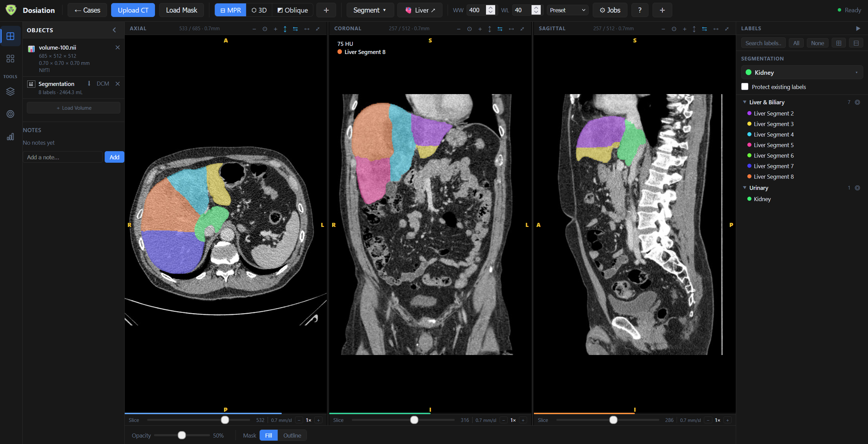The image size is (868, 444).
Task: Remove the Segmentation object
Action: [x=118, y=84]
